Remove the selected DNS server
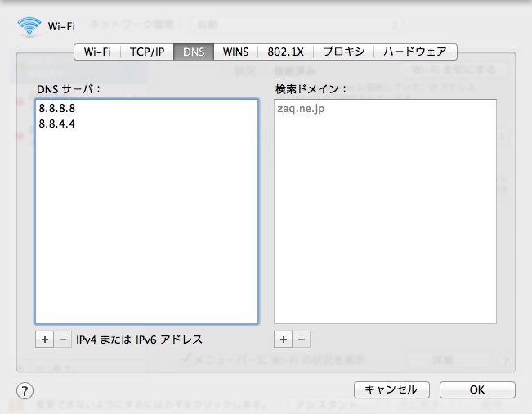Screen dimensions: 532x414 [63, 339]
